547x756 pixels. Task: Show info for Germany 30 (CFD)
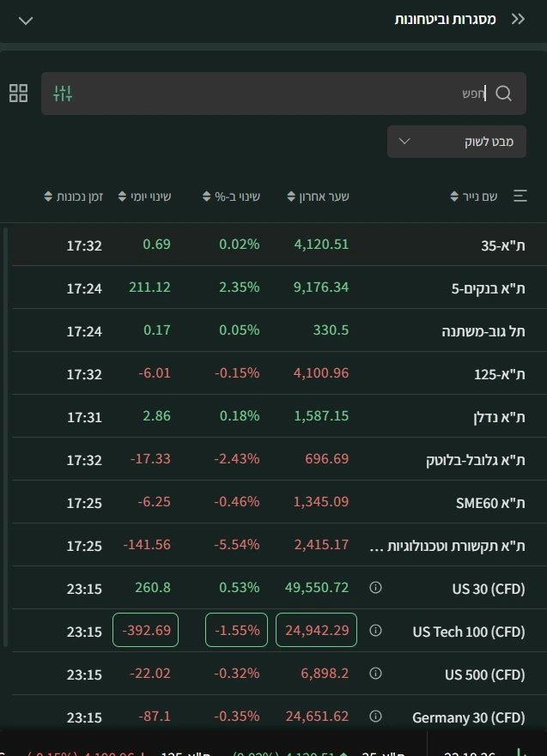pos(375,717)
